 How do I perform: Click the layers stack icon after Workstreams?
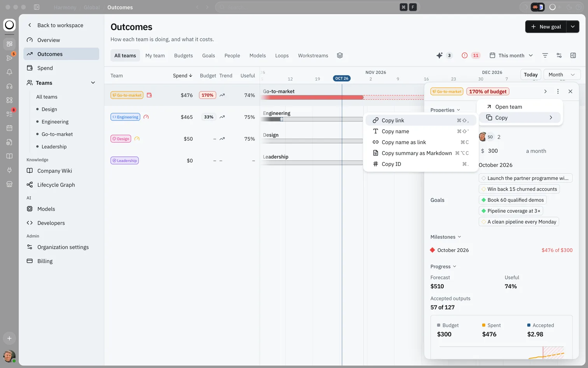(339, 55)
